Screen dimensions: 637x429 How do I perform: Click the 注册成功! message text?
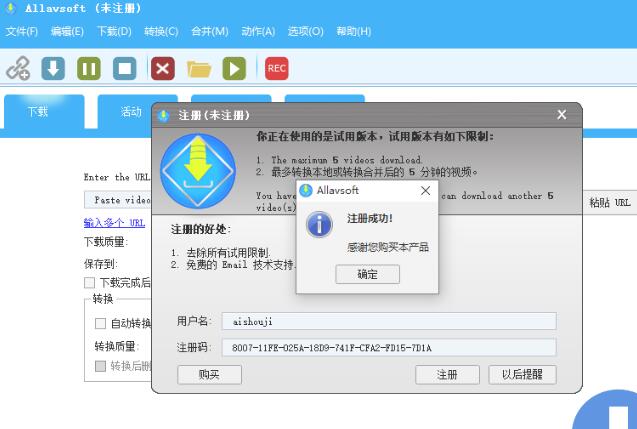point(370,219)
